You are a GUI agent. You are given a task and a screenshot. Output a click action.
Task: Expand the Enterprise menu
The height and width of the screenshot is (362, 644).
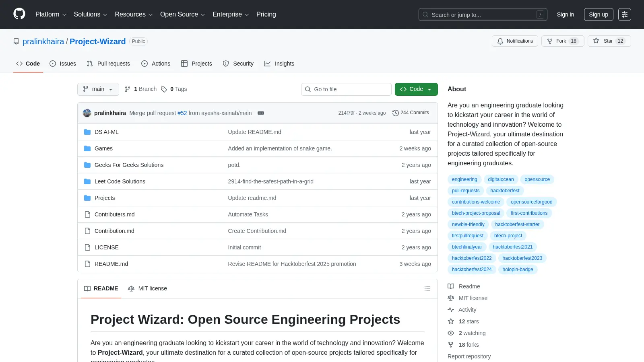[231, 14]
